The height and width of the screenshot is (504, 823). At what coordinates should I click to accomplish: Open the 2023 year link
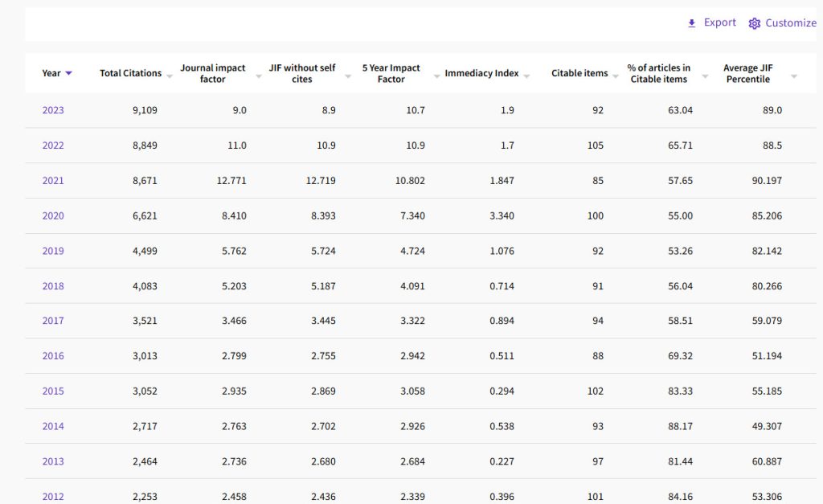click(53, 110)
